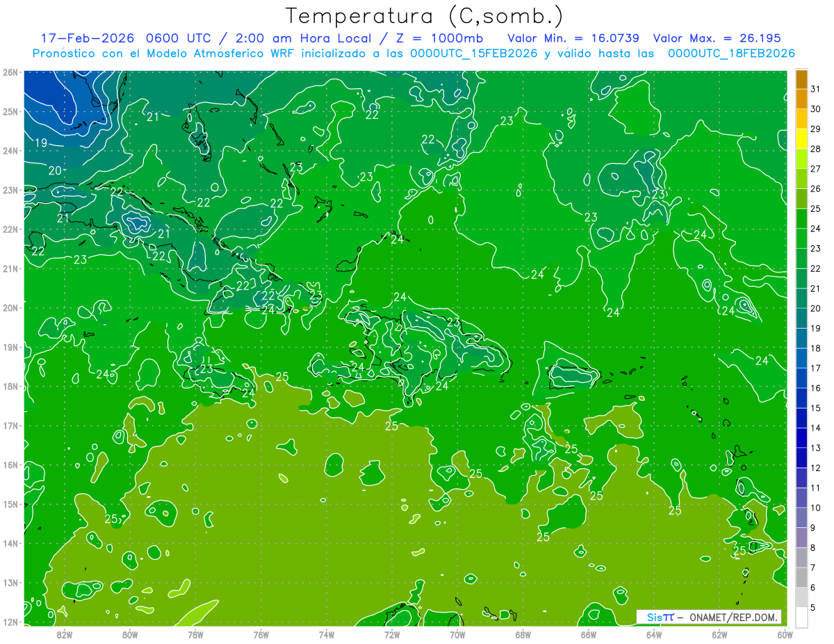Click the '62W' longitude axis label
Screen dimensions: 834x644
[x=719, y=634]
